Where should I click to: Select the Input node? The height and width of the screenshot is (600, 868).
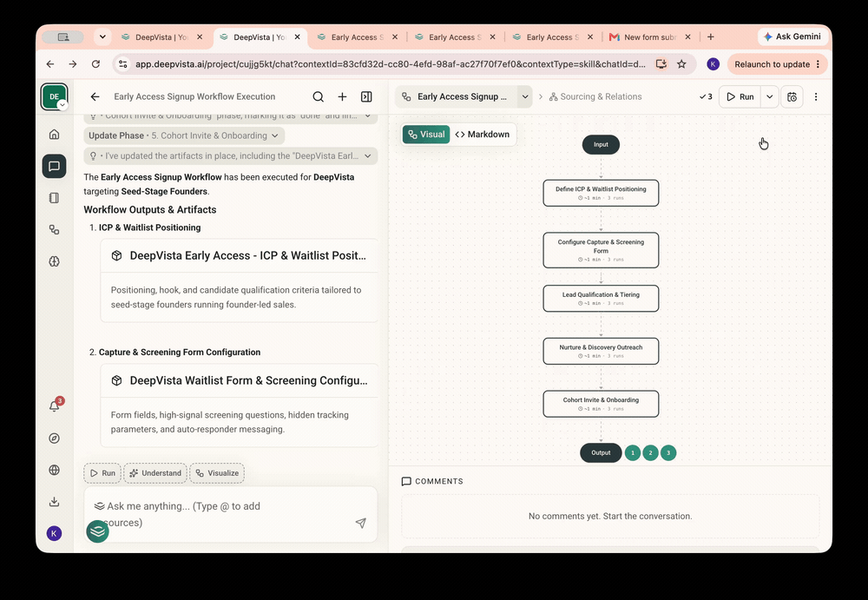coord(601,145)
